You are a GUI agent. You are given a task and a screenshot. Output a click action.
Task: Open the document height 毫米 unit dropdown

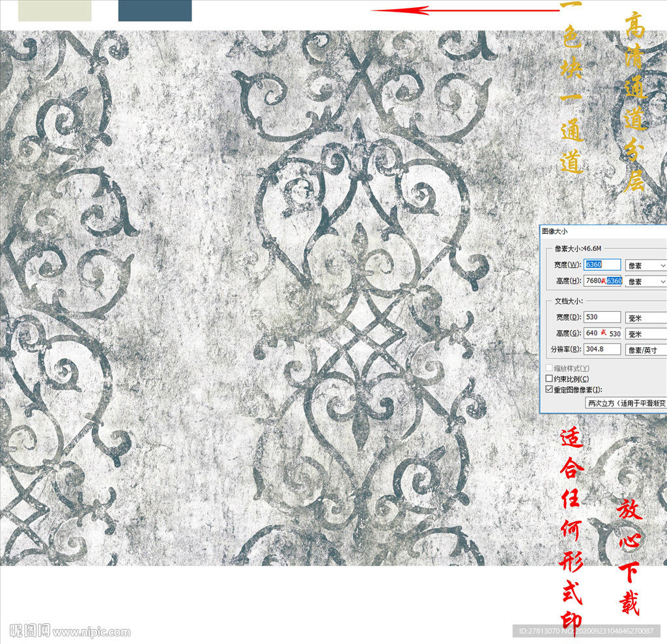pyautogui.click(x=646, y=333)
